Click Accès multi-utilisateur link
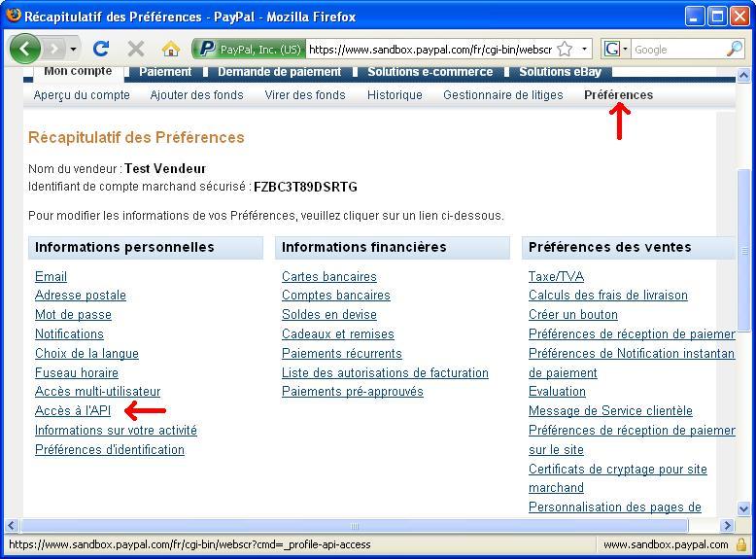 tap(98, 392)
